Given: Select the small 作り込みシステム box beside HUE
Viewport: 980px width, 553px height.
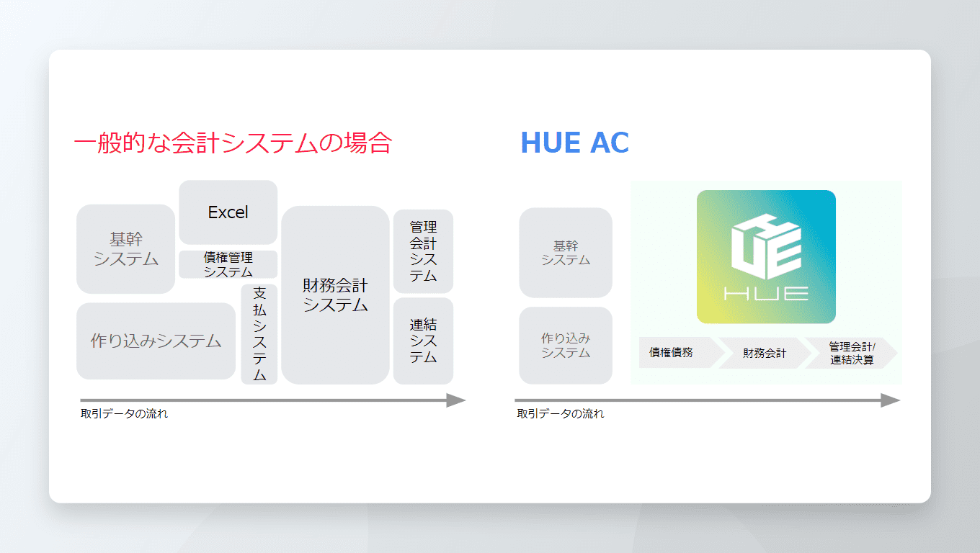Looking at the screenshot, I should coord(566,346).
